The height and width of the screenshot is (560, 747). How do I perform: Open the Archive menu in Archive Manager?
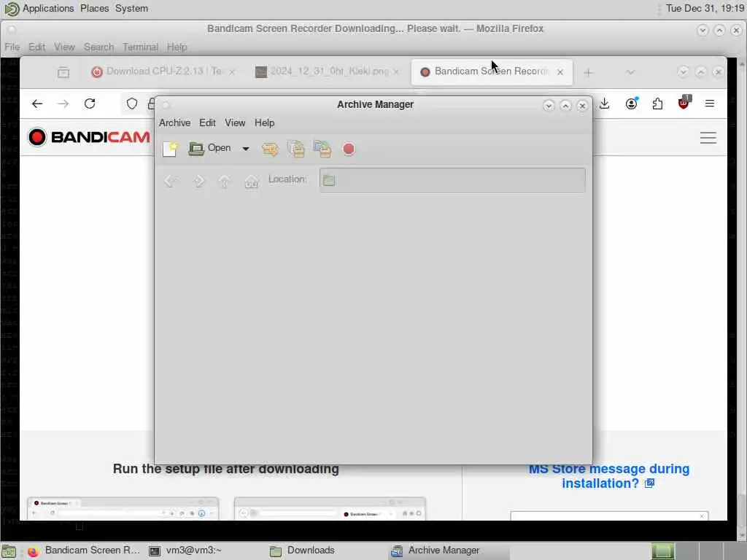coord(175,122)
